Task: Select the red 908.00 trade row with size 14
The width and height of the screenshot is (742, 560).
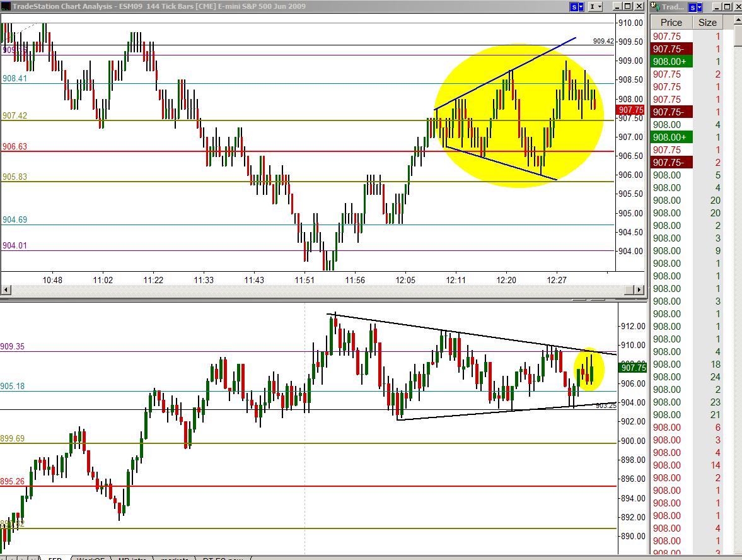Action: (x=687, y=465)
